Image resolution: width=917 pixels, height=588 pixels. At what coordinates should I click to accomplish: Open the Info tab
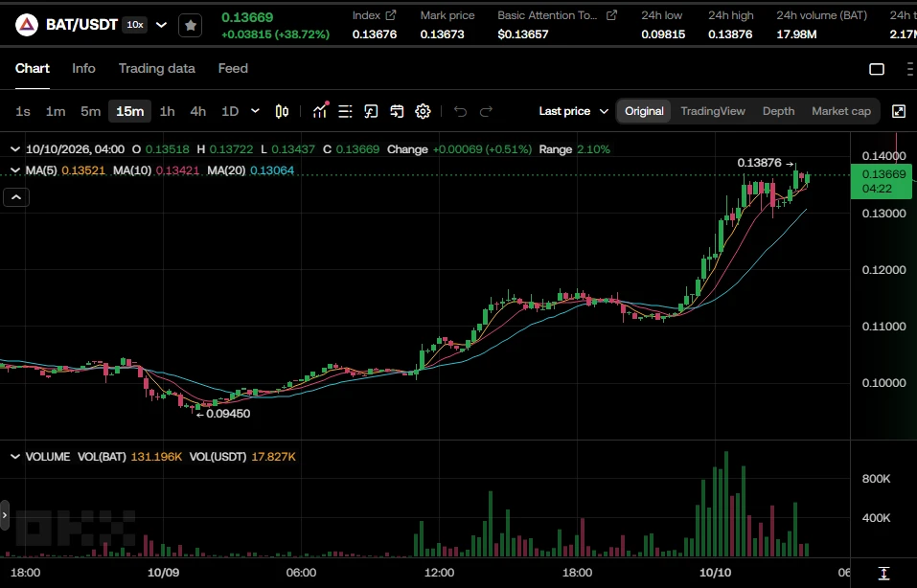[x=83, y=68]
